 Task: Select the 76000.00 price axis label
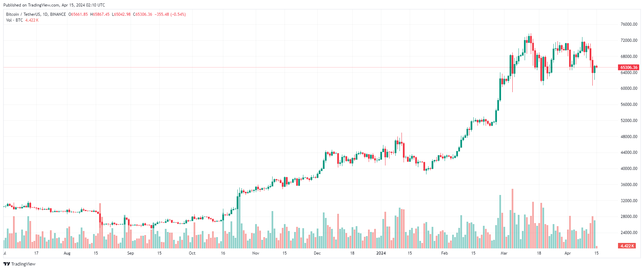(629, 24)
